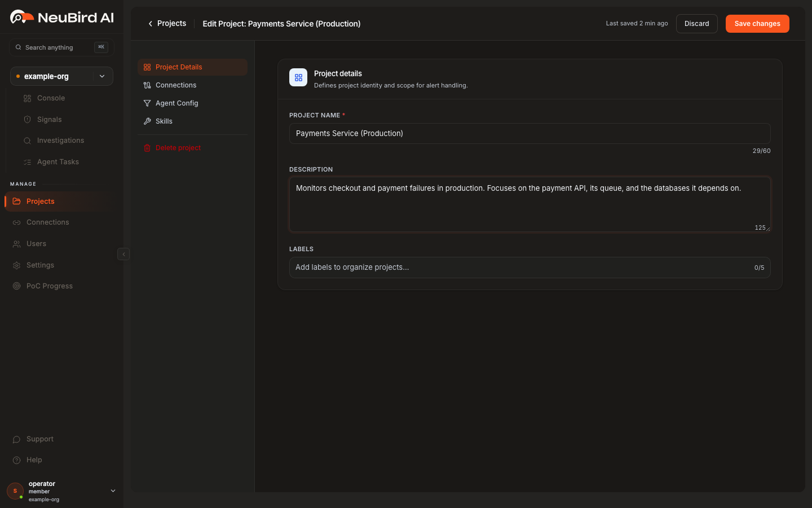Image resolution: width=812 pixels, height=508 pixels.
Task: Click the operator avatar icon
Action: [x=15, y=491]
